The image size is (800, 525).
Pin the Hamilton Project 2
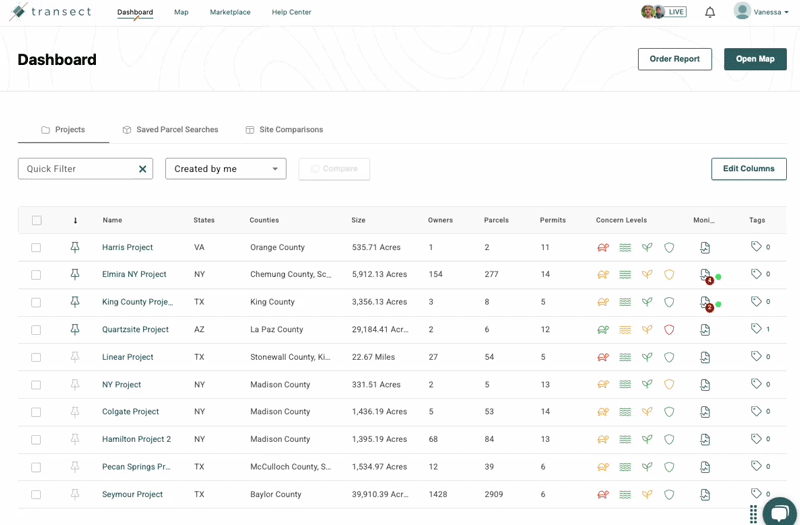(x=75, y=439)
